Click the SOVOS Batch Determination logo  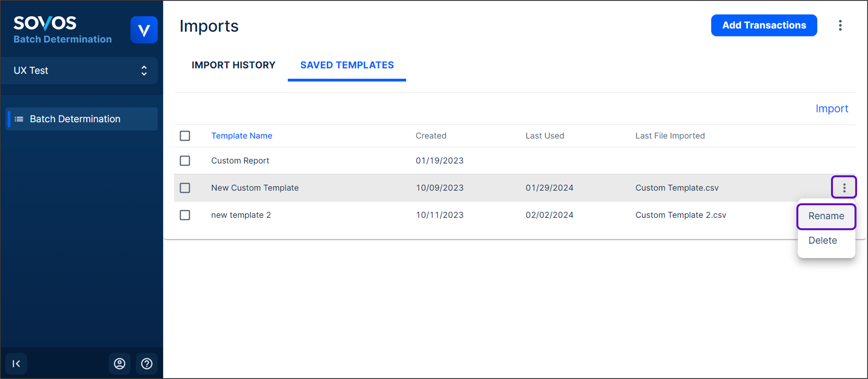click(62, 30)
